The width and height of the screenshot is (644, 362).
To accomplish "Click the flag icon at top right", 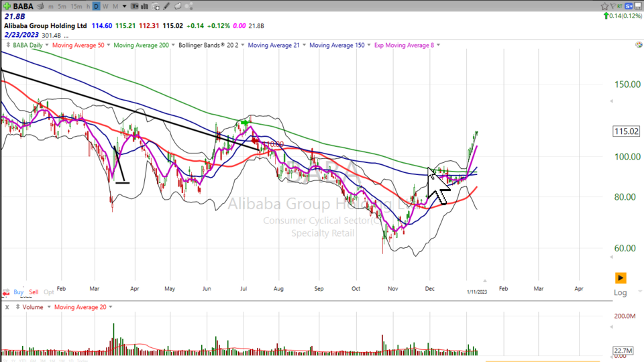I will tap(612, 6).
